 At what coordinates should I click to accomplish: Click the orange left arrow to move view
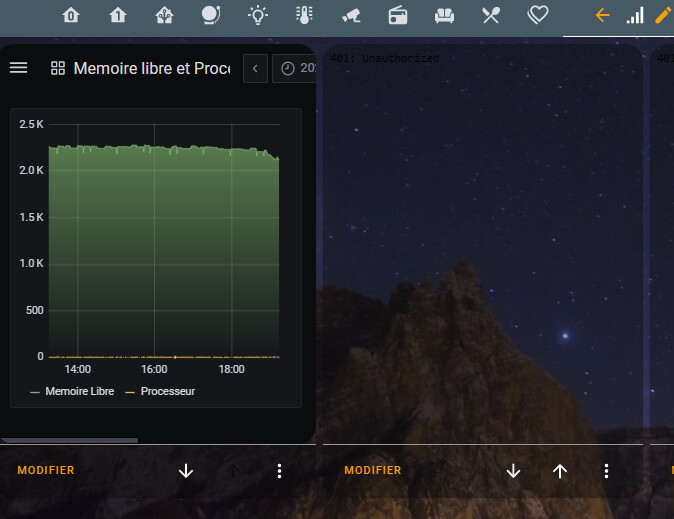602,15
